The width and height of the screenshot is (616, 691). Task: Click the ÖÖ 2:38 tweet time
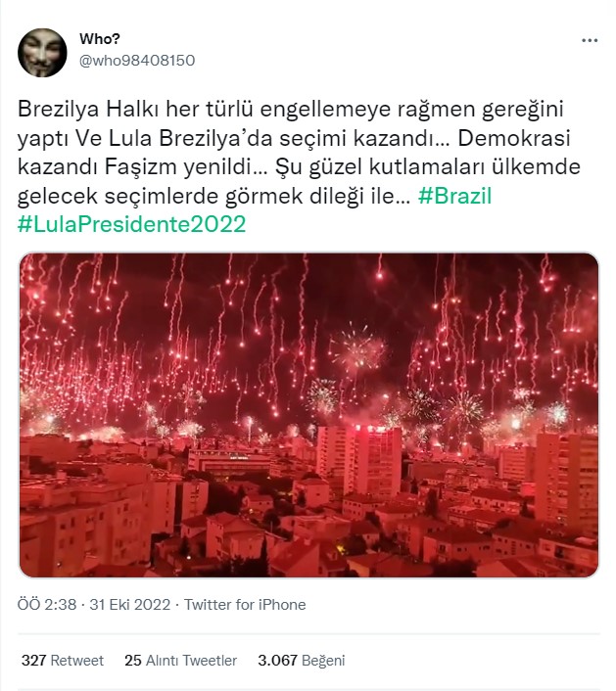47,604
